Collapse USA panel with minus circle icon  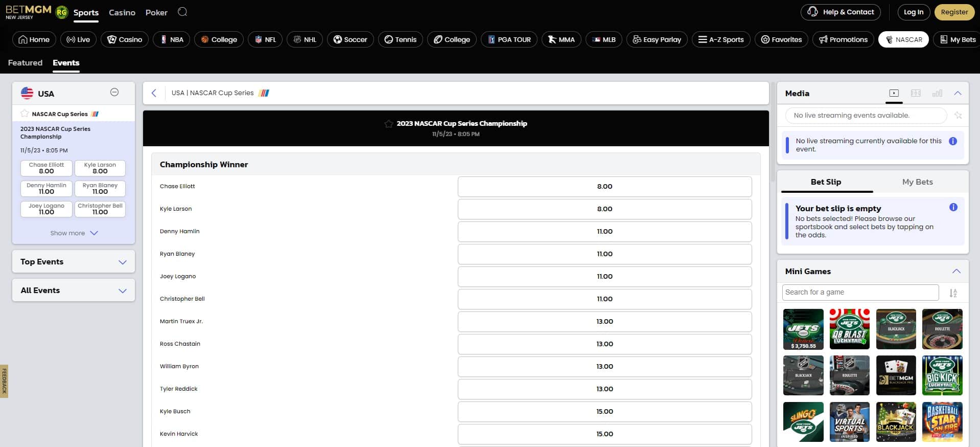(114, 92)
